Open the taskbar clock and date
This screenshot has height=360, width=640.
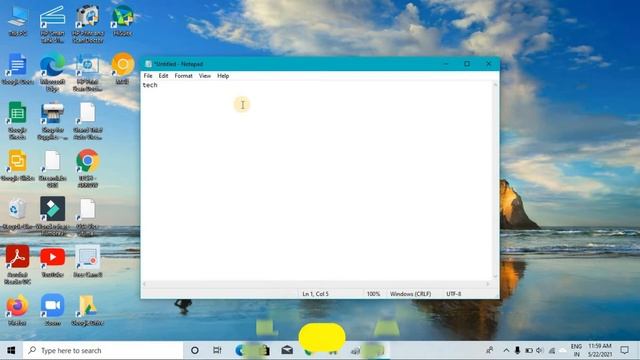coord(600,350)
